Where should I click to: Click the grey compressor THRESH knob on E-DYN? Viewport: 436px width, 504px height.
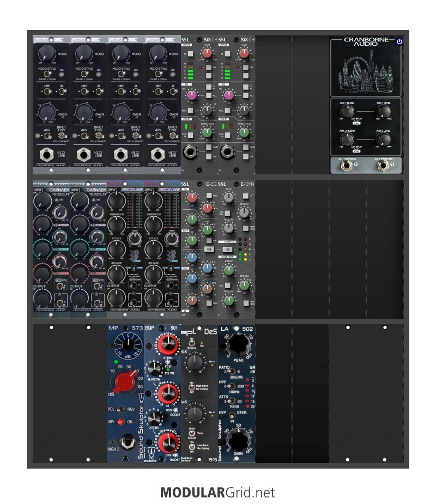coord(244,212)
